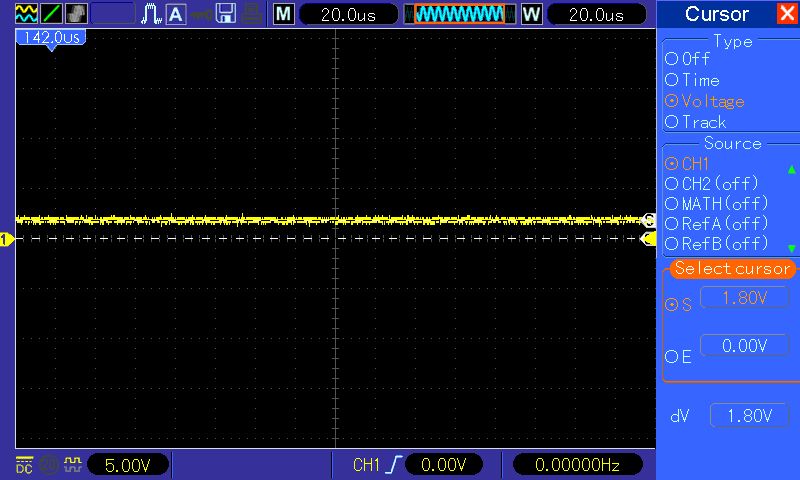Click the DC coupling icon at bottom left

24,464
